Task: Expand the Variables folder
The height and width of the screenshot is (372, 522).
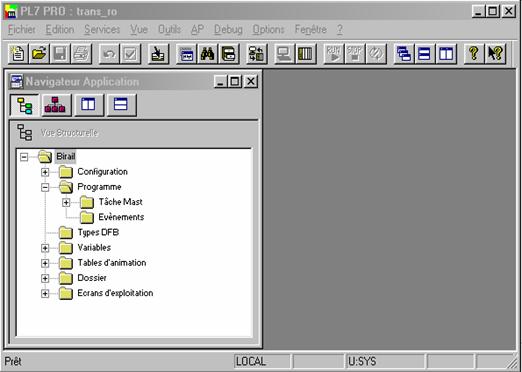Action: pos(45,248)
